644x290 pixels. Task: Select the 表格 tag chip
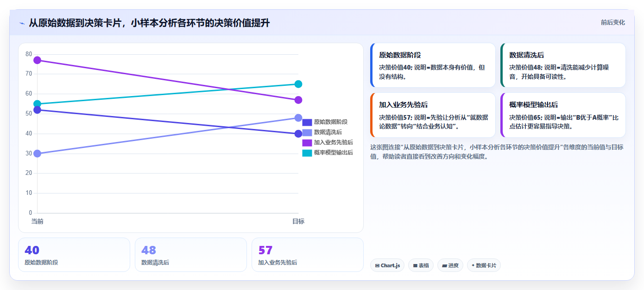point(421,265)
